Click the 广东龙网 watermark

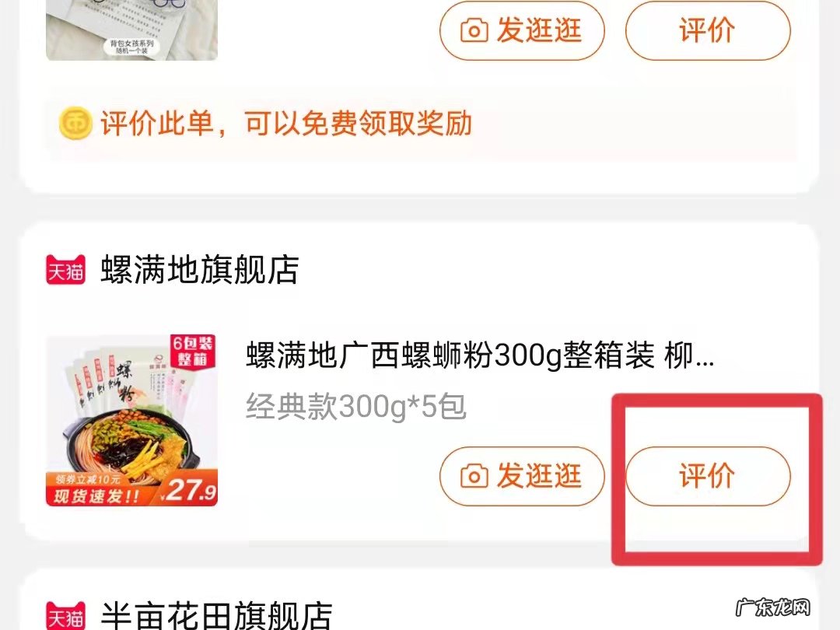click(772, 608)
